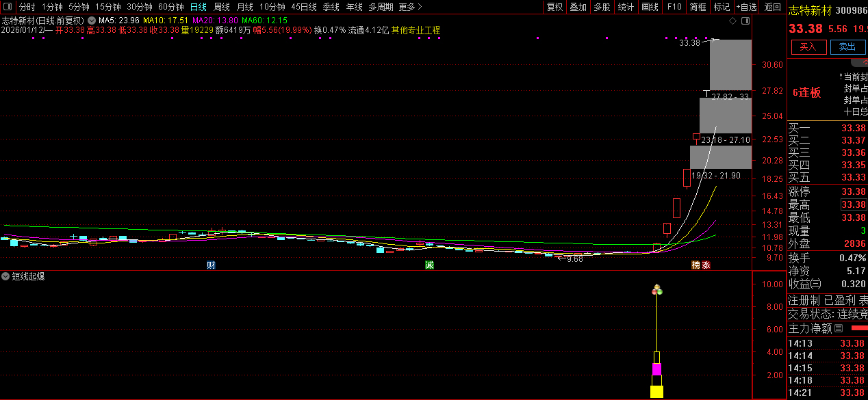Click the 19.32 - 21.90 gap label

716,176
